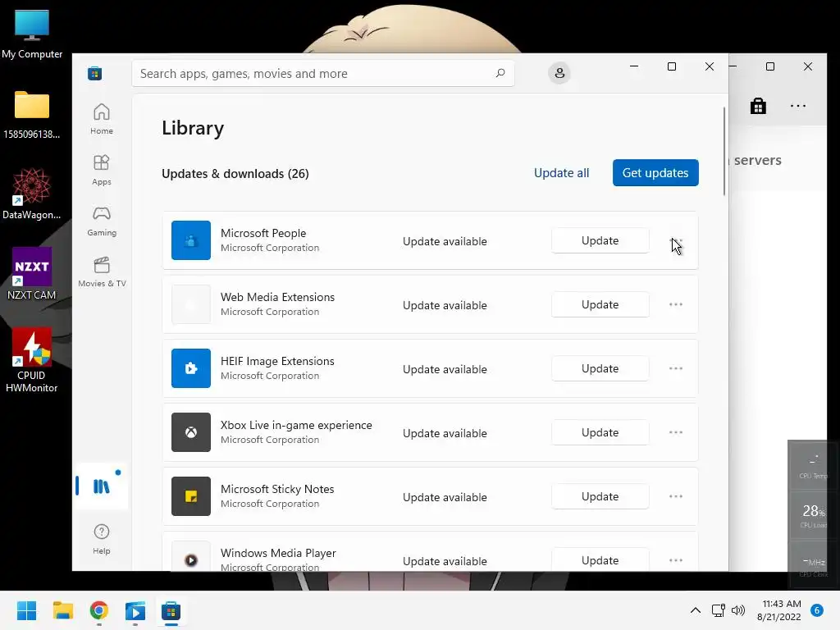This screenshot has height=630, width=840.
Task: Click the Search apps, games, movies field
Action: [323, 73]
